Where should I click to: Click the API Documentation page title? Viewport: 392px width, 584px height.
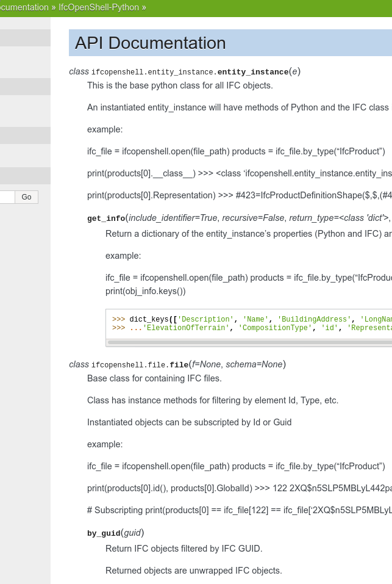[x=149, y=43]
